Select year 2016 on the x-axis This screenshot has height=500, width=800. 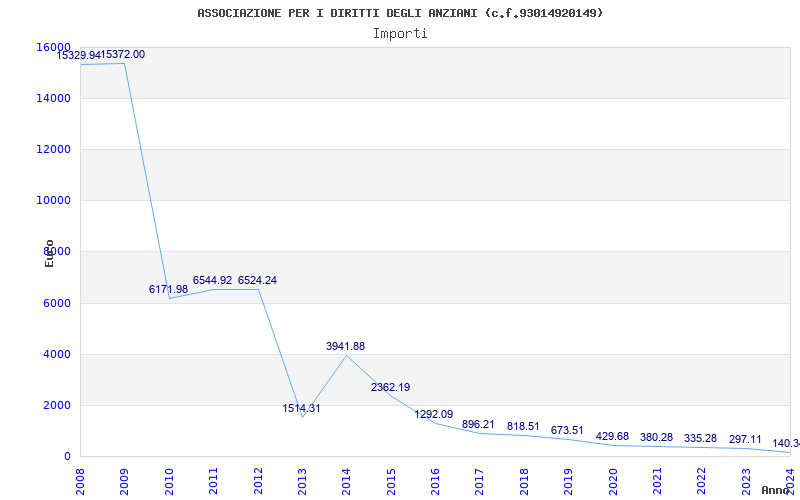(x=435, y=481)
